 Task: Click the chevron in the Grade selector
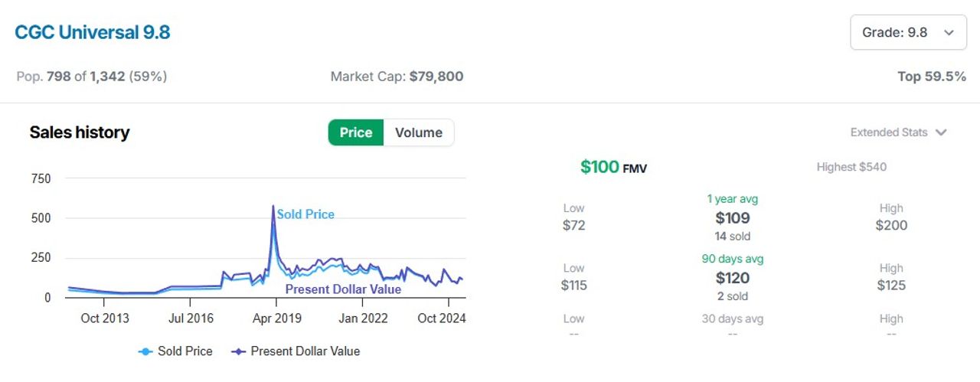[x=949, y=33]
